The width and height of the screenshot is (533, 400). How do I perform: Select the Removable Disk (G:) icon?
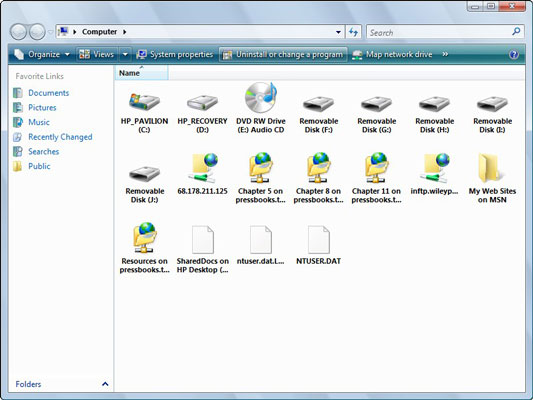point(376,103)
